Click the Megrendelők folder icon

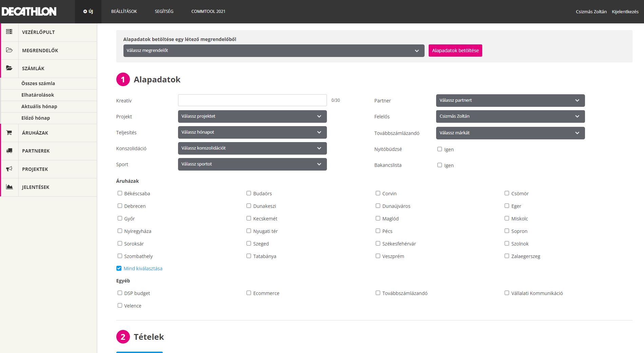tap(9, 50)
